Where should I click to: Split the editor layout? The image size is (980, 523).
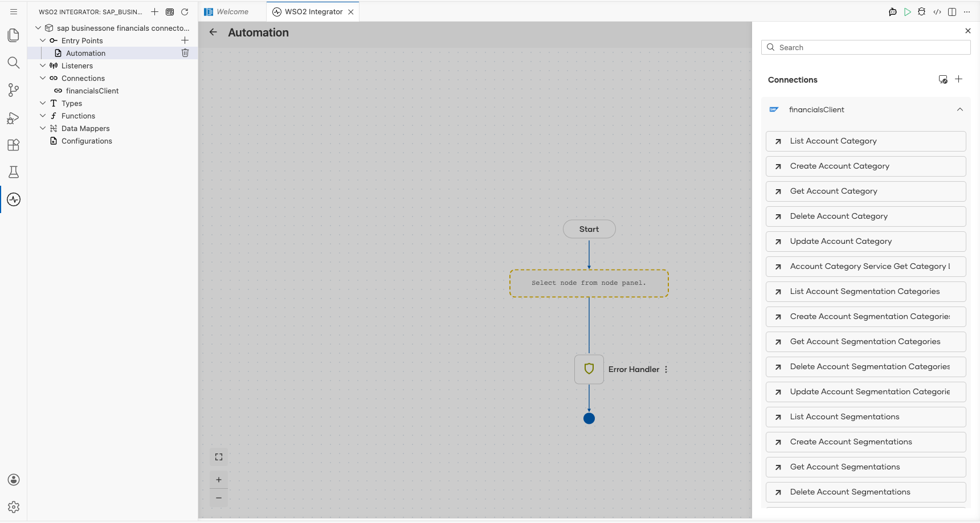tap(952, 11)
